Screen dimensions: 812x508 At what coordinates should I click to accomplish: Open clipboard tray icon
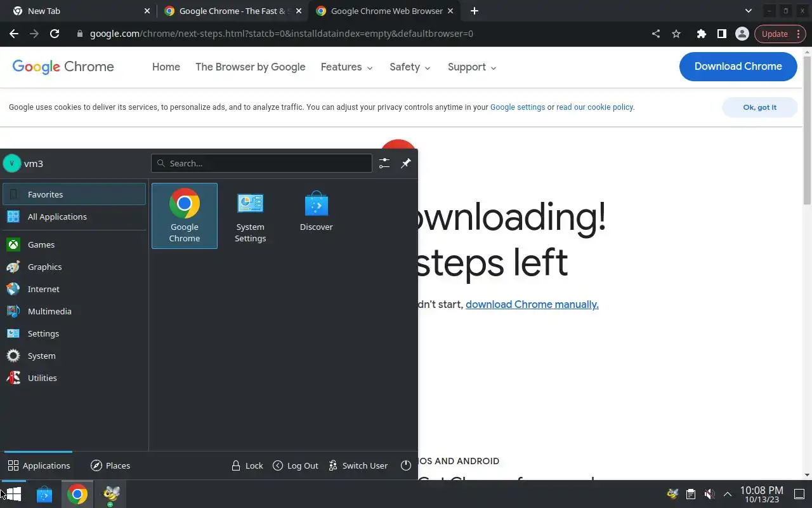click(x=691, y=494)
